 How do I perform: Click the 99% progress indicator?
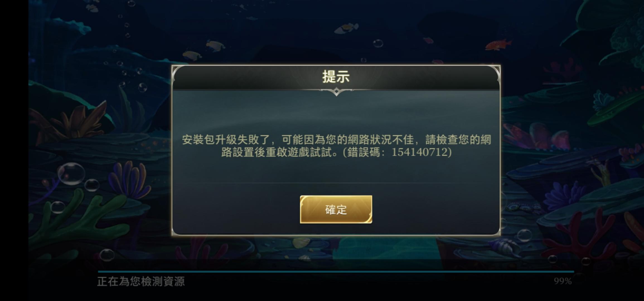coord(563,281)
